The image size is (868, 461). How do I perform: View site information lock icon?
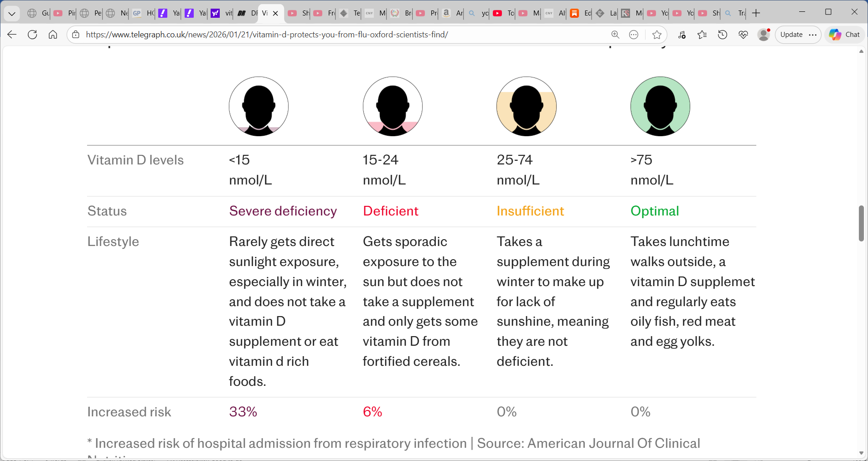coord(76,35)
